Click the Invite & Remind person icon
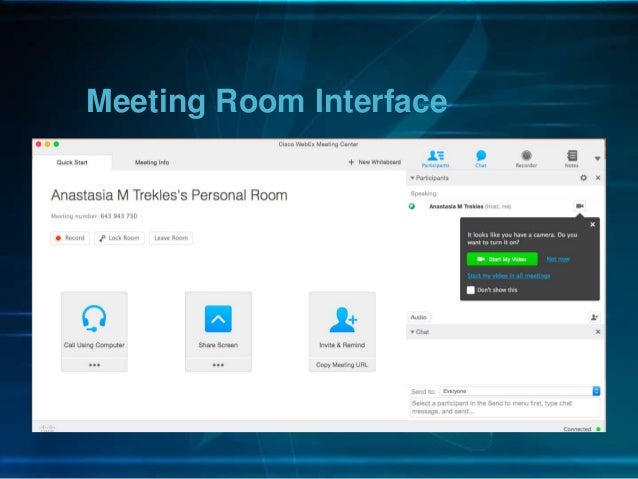The height and width of the screenshot is (479, 638). point(343,319)
